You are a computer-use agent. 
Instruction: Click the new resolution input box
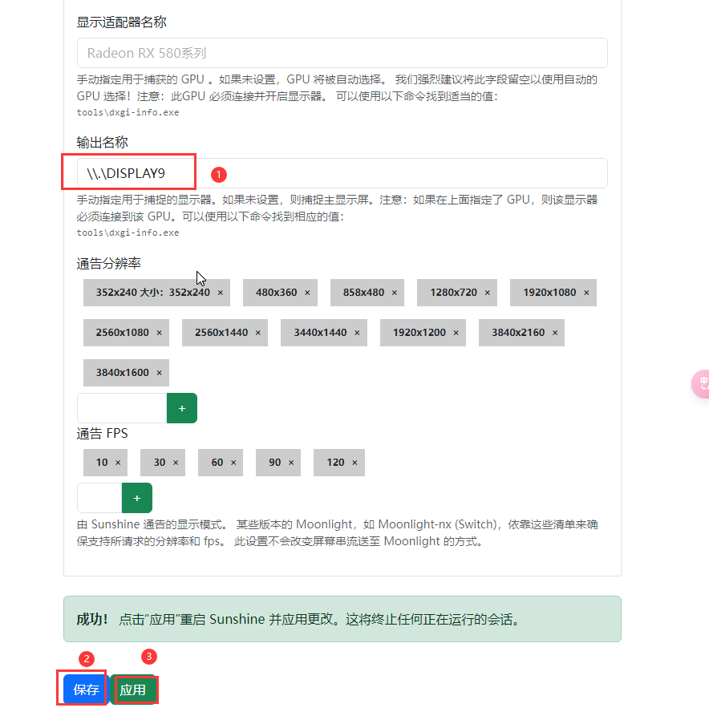pos(122,408)
